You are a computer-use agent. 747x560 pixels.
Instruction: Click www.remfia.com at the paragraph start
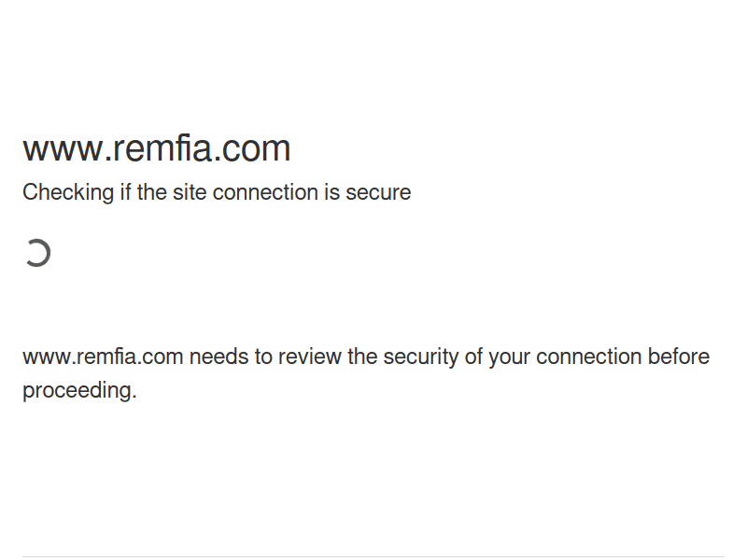click(x=103, y=357)
